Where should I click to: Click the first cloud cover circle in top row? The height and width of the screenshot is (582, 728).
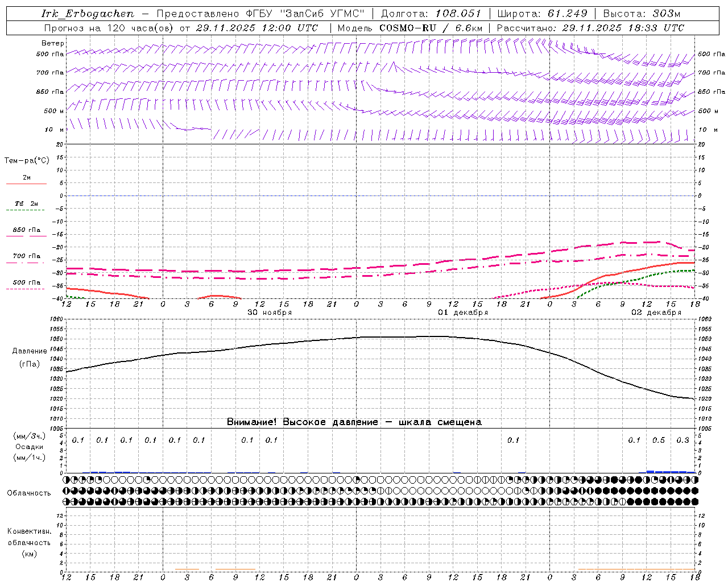(x=67, y=480)
